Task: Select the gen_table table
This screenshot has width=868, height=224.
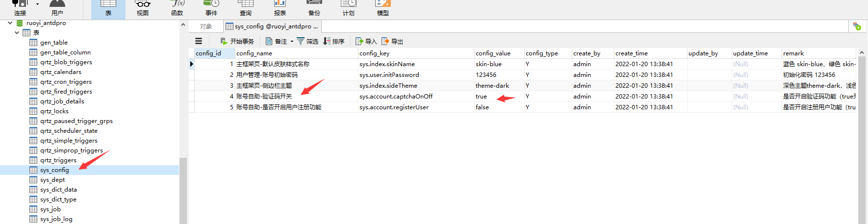Action: tap(54, 43)
